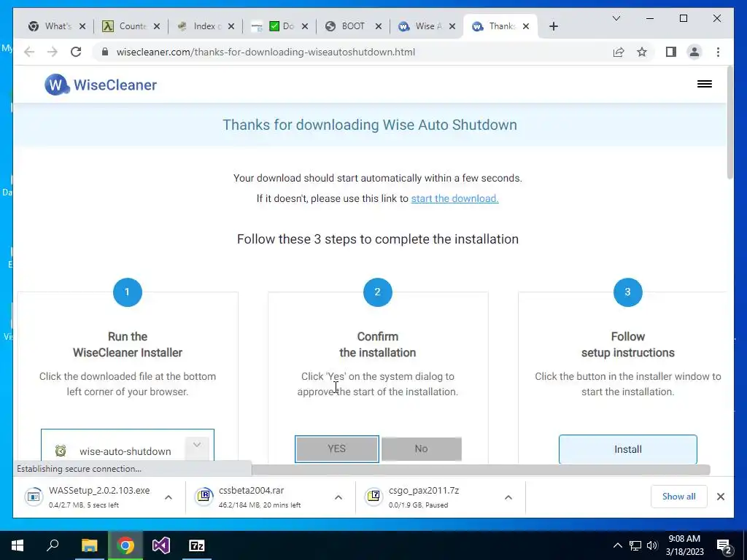Click the WiseCleaner logo
Screen dimensions: 747x560
[101, 85]
